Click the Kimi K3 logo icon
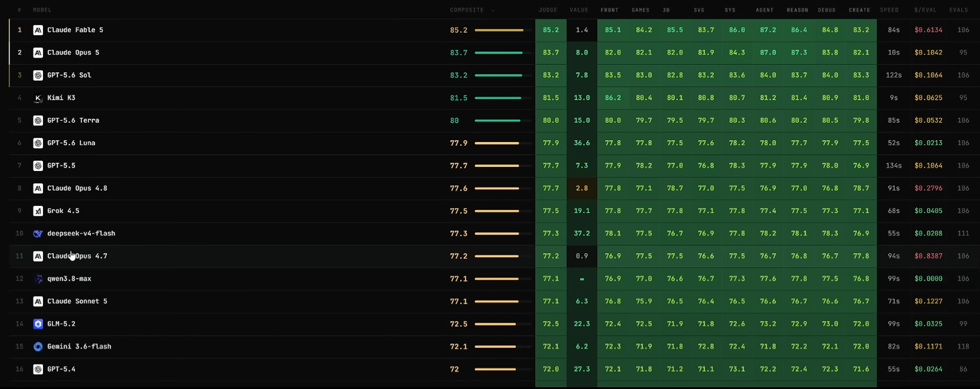This screenshot has width=980, height=389. pos(38,98)
